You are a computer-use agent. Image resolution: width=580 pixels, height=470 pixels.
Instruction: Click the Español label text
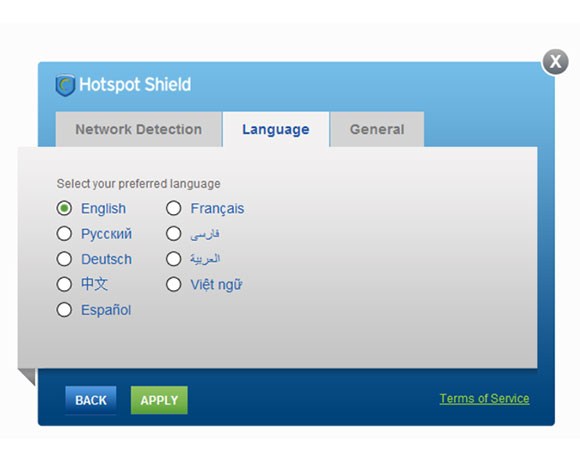click(106, 310)
